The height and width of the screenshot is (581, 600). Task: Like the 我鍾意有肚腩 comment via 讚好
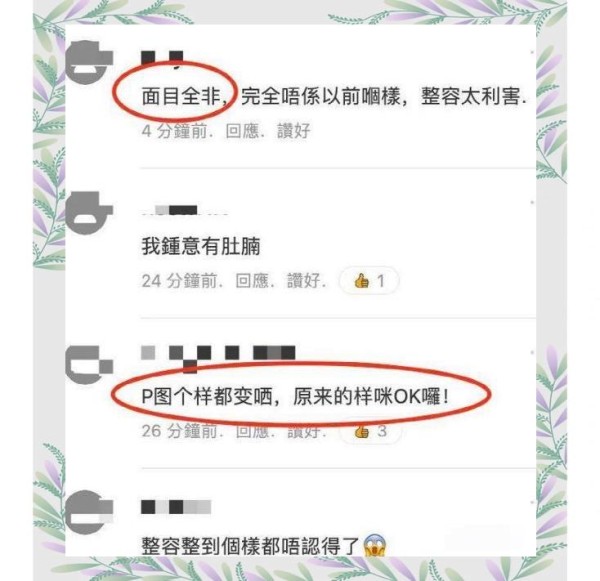[x=304, y=281]
